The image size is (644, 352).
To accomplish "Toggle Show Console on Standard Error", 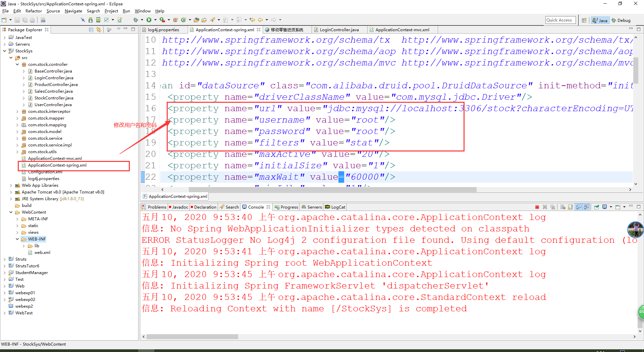I will [x=586, y=207].
